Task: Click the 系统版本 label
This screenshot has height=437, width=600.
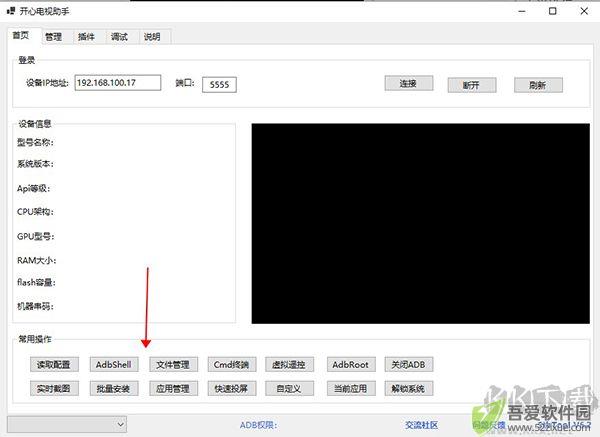Action: point(35,164)
